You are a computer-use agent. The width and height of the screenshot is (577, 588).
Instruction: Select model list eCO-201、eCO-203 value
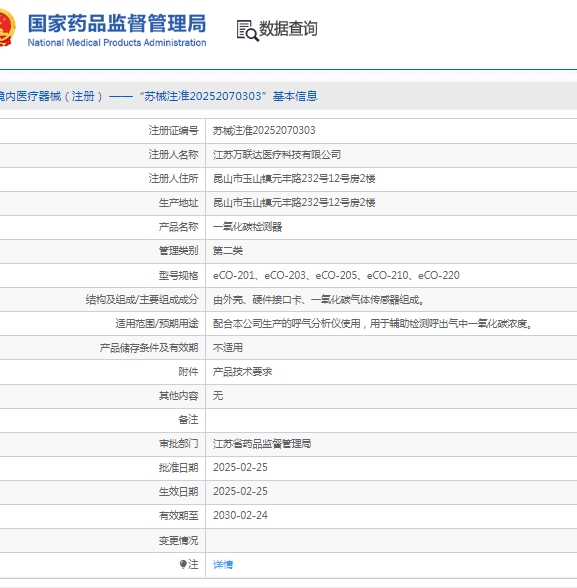click(336, 275)
